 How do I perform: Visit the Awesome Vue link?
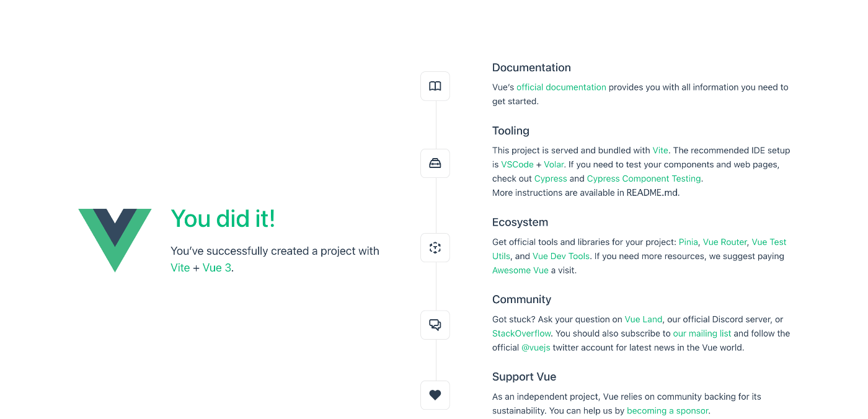520,271
